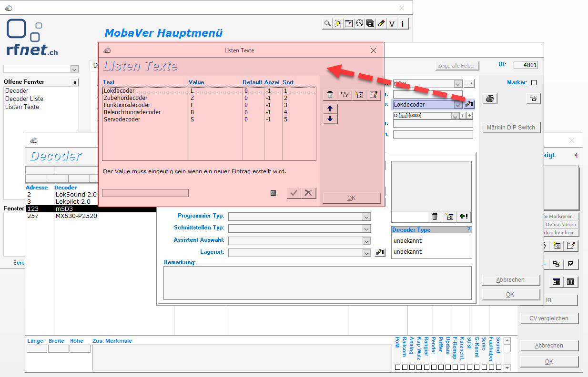Click the printer icon in Decoder form
588x377 pixels.
click(490, 99)
